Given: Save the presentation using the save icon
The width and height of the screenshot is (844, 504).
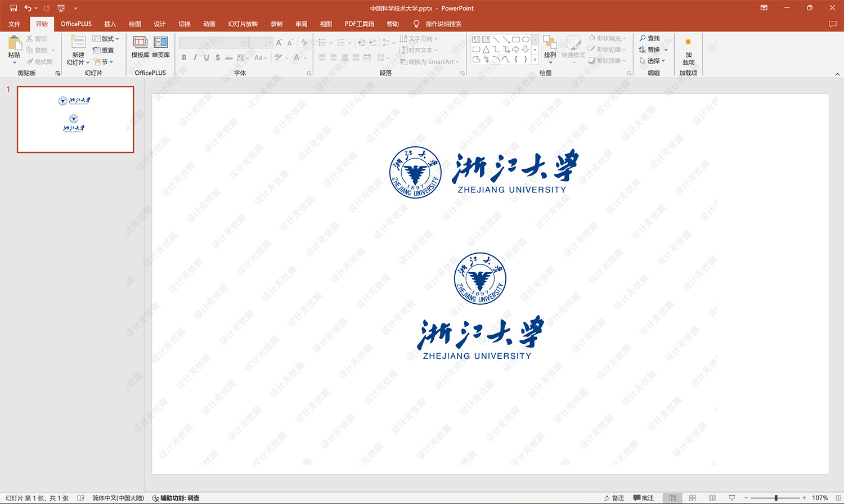Looking at the screenshot, I should coord(14,8).
